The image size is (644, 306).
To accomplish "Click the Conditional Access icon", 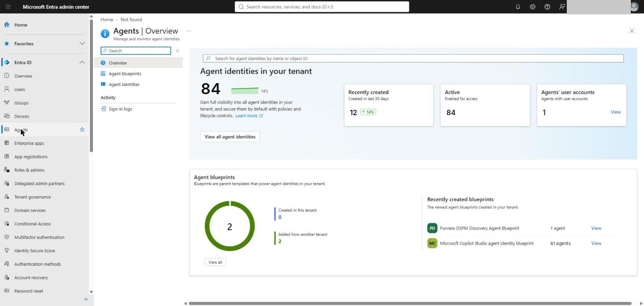I will 7,224.
